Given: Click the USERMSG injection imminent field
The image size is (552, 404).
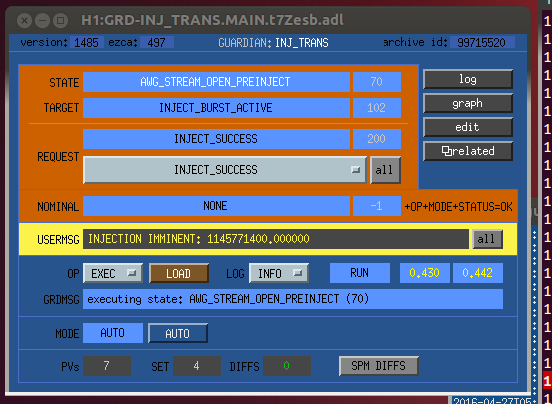Looking at the screenshot, I should (276, 239).
